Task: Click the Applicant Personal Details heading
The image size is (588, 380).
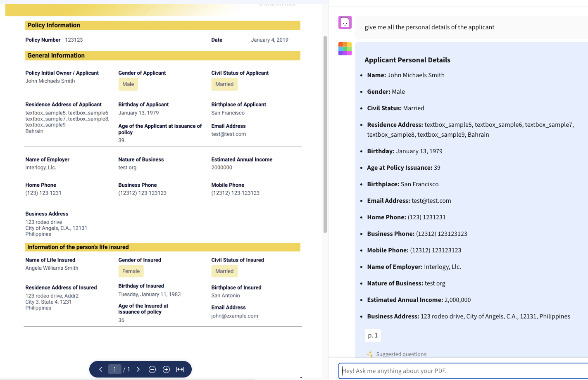Action: pyautogui.click(x=407, y=60)
